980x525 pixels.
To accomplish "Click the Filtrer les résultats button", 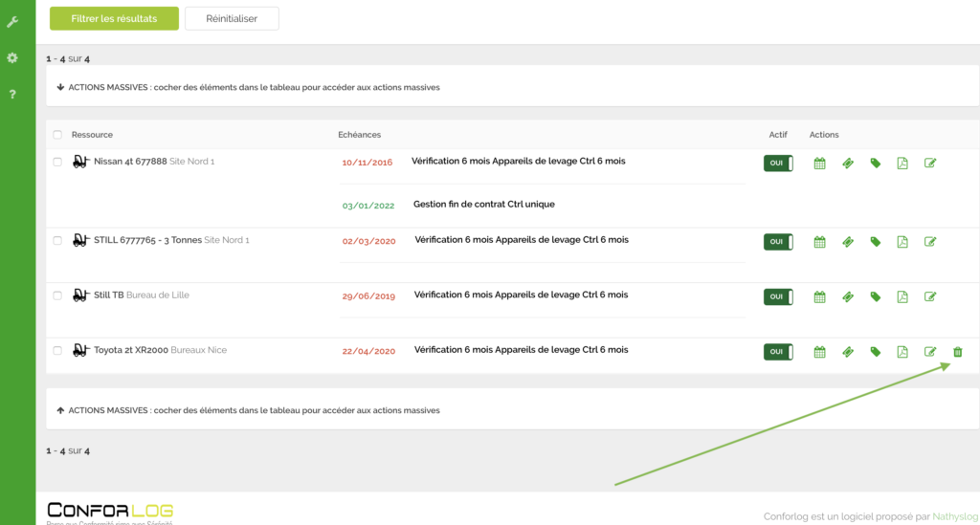I will click(x=114, y=18).
